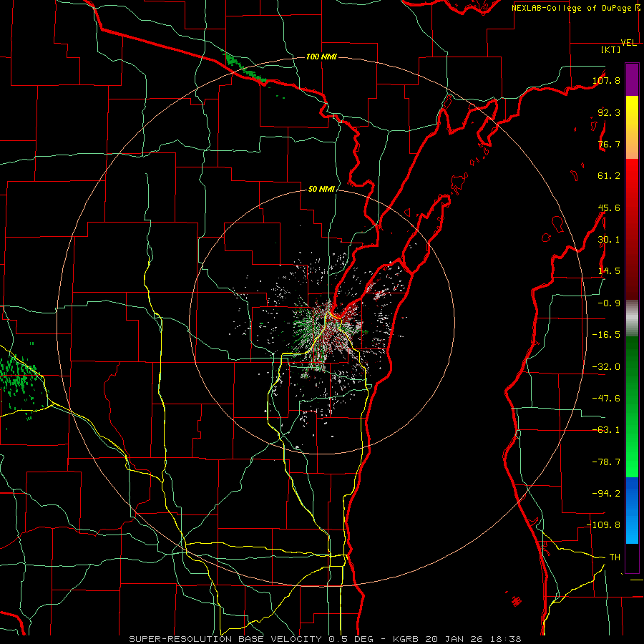This screenshot has width=644, height=644.
Task: Click the 92.3 velocity scale value
Action: (609, 112)
